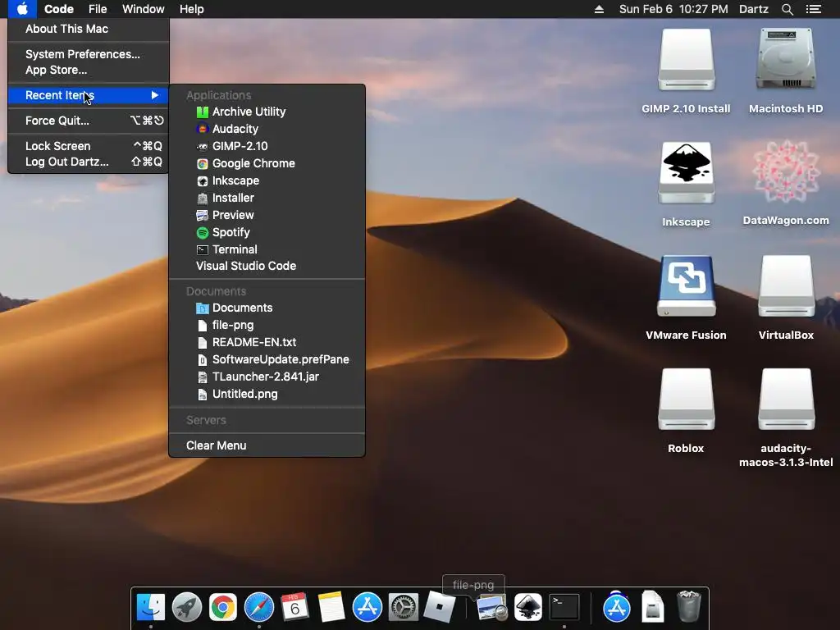Open Untitled.png from recent documents
Viewport: 840px width, 630px height.
click(267, 394)
